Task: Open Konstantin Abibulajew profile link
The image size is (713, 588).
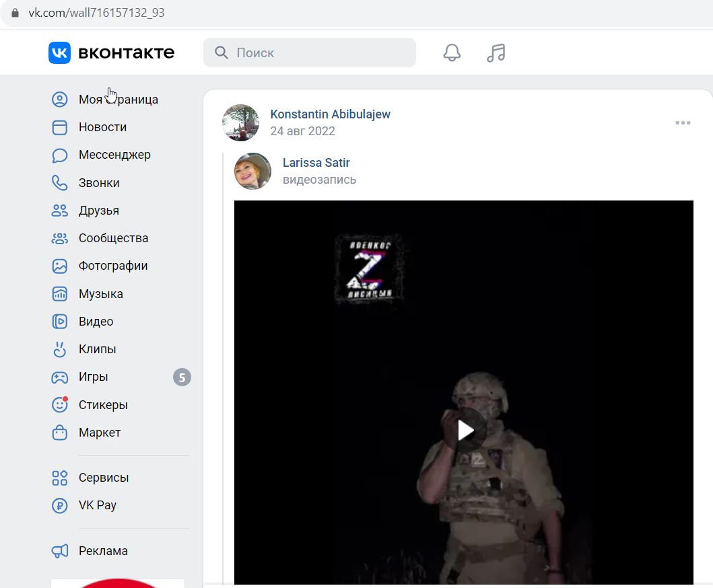Action: (330, 114)
